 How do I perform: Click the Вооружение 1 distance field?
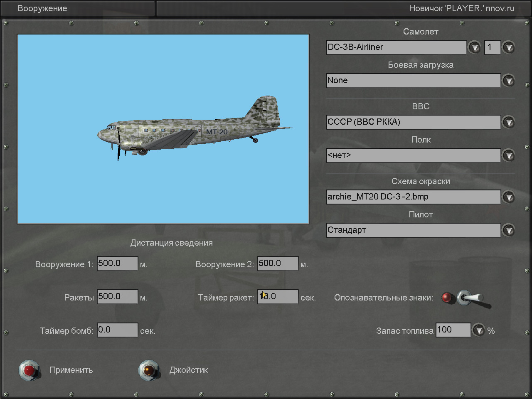point(117,264)
